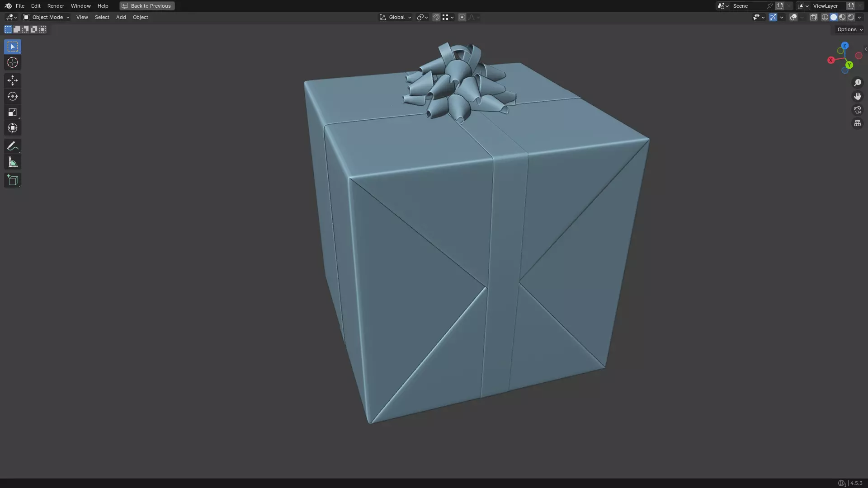Toggle the camera view icon

857,110
